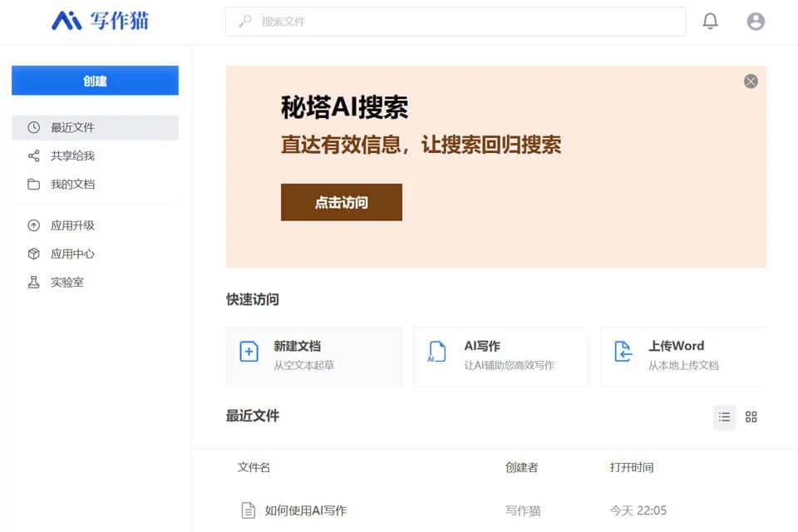Viewport: 798px width, 532px height.
Task: Click the AI document icon
Action: coord(436,352)
